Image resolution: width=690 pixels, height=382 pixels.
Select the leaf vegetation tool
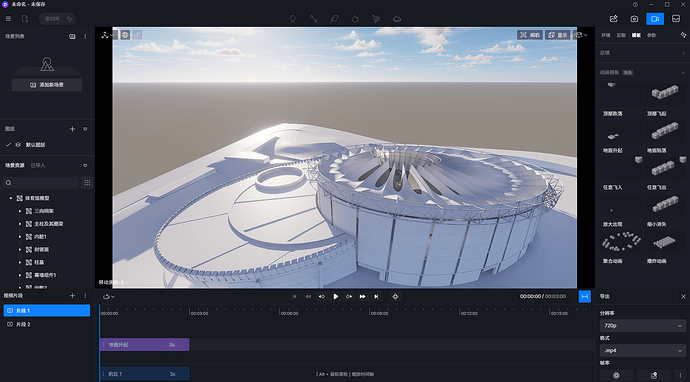[334, 19]
